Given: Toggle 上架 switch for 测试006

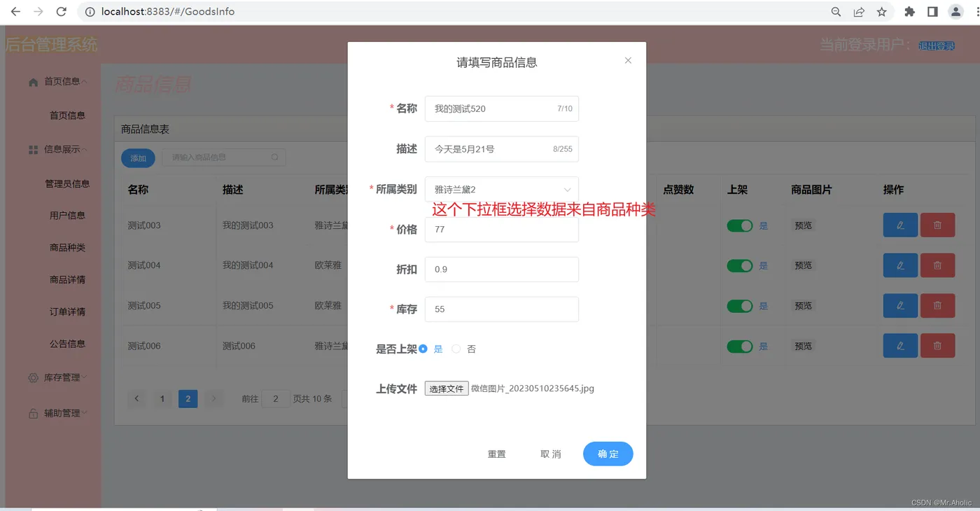Looking at the screenshot, I should tap(740, 346).
